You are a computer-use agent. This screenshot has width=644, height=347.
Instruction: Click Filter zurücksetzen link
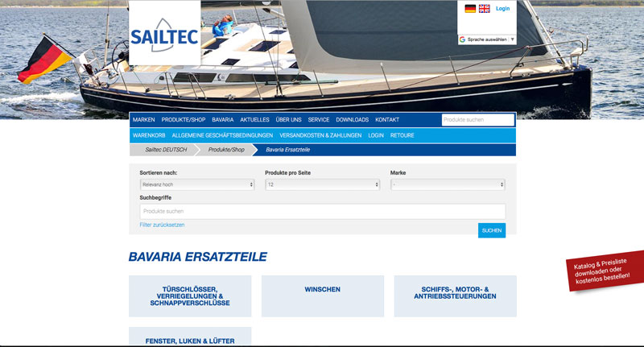162,225
